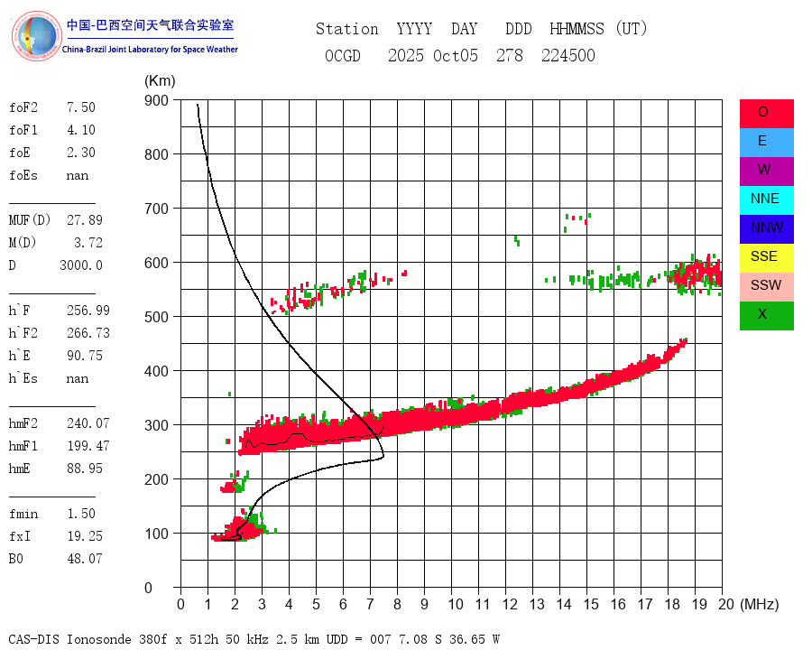Image resolution: width=812 pixels, height=650 pixels.
Task: Click the 20 MHz frequency tick label
Action: point(726,604)
